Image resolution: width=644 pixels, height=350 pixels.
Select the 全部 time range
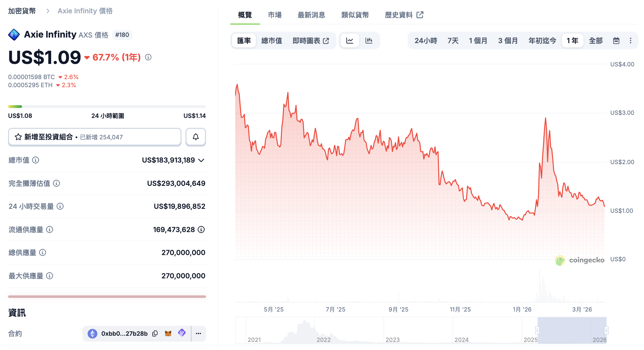coord(595,41)
